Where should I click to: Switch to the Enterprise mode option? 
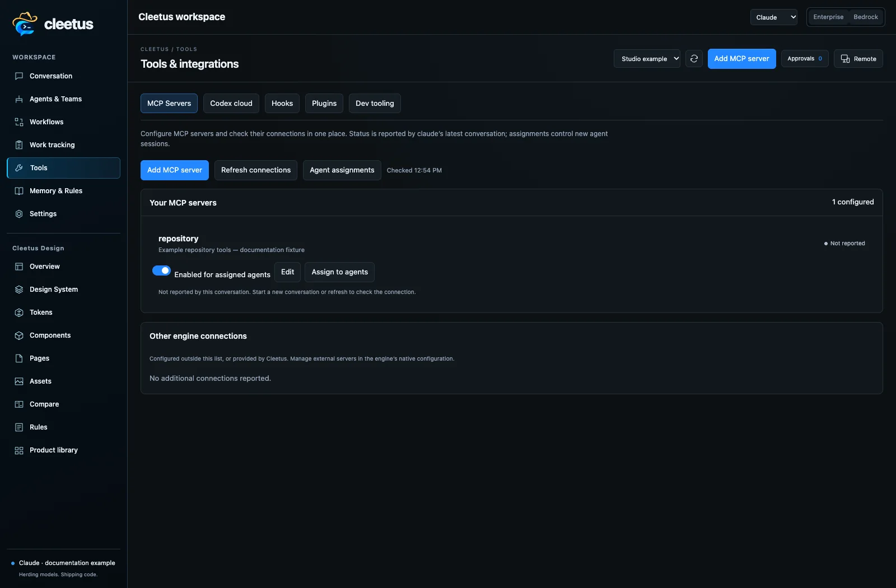(x=828, y=17)
